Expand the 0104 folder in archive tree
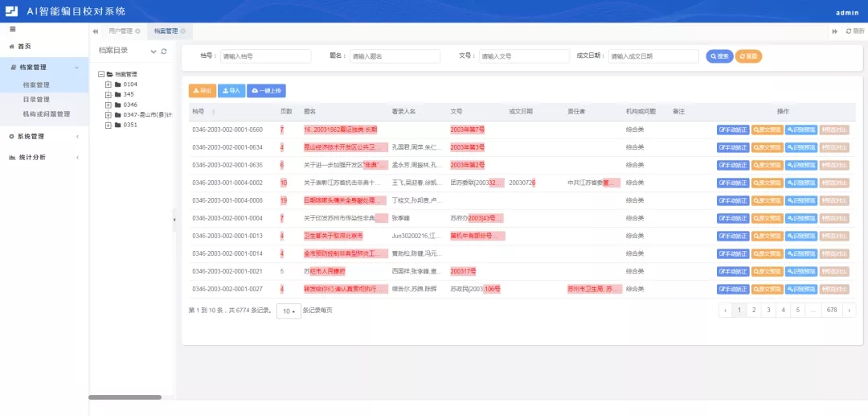The image size is (868, 416). (108, 84)
